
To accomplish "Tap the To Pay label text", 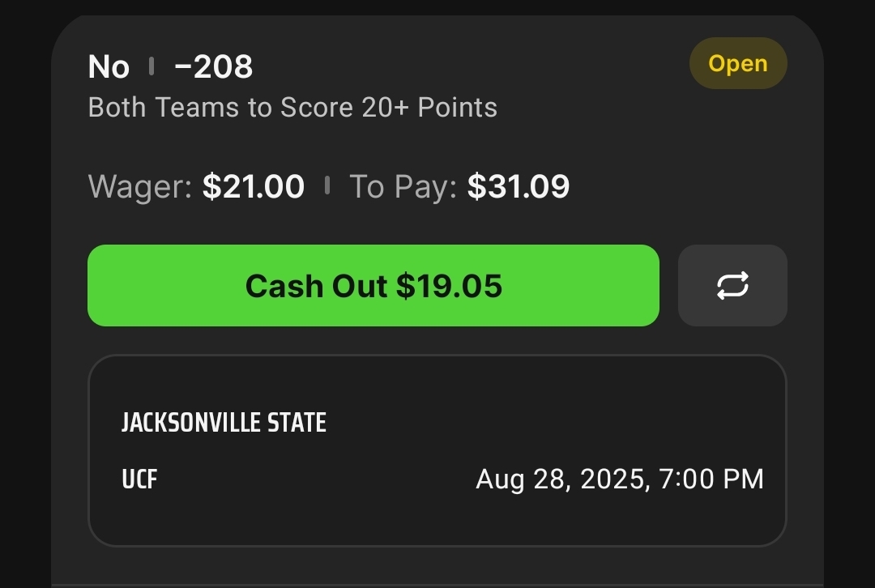I will pyautogui.click(x=403, y=186).
